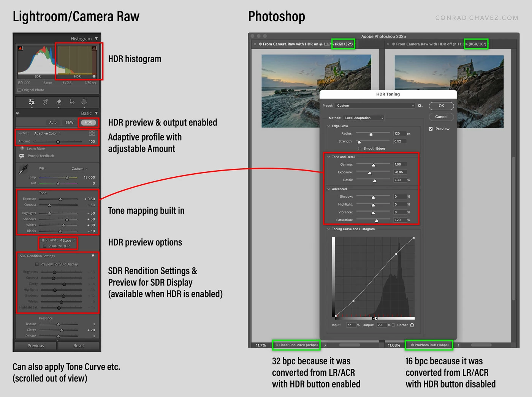
Task: Open the Provide feedback link
Action: 41,156
